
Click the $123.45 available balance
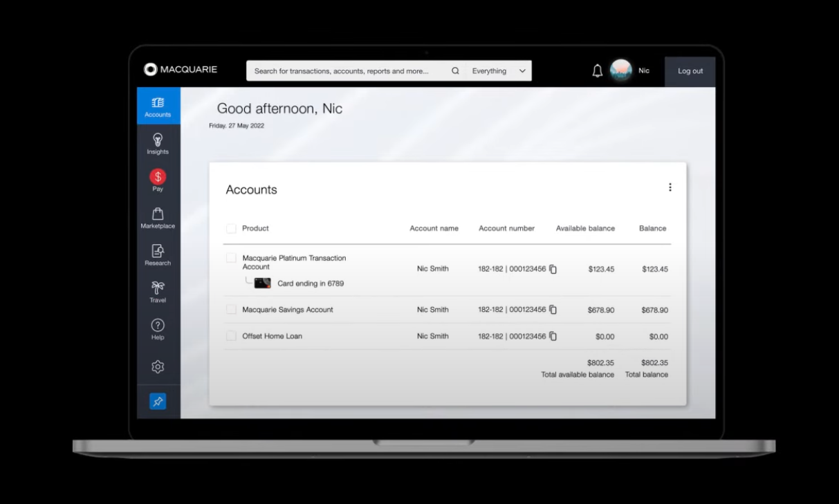601,270
